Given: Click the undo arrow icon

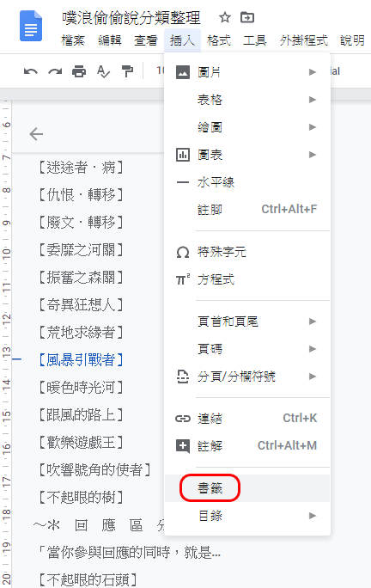Looking at the screenshot, I should point(31,71).
